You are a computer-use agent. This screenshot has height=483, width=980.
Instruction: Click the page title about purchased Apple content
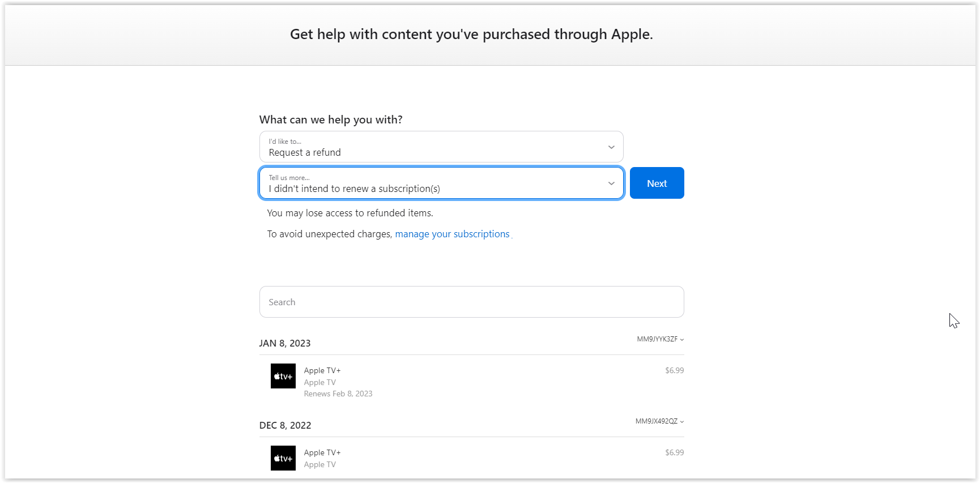point(471,34)
